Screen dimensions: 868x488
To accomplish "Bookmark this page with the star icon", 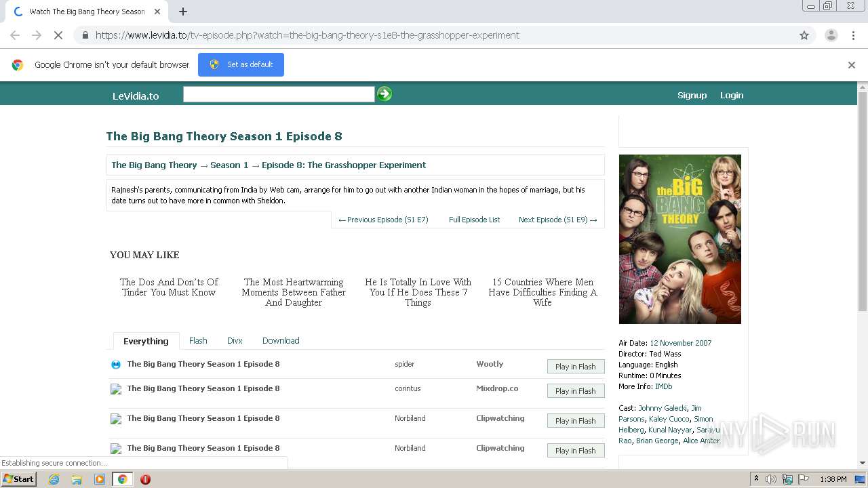I will 804,35.
